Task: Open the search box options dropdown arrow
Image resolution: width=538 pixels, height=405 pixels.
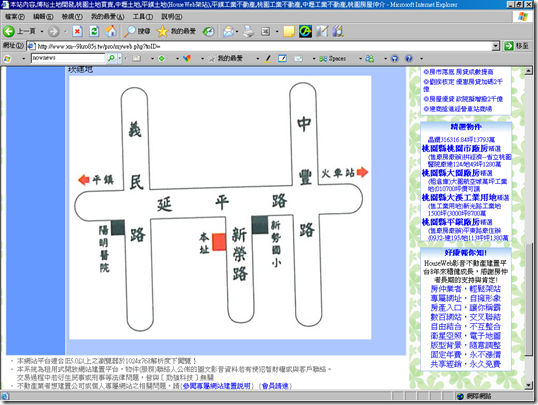Action: [119, 58]
